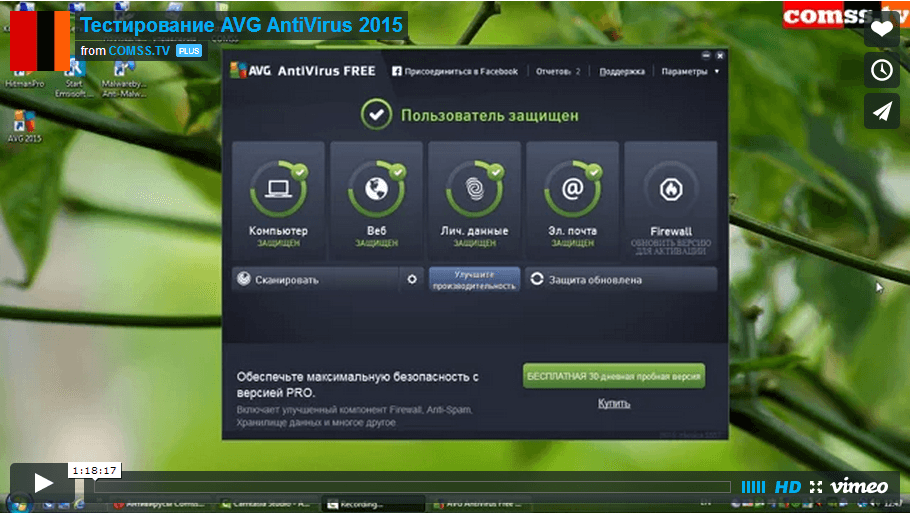Open the Windows Start button
Screen dimensions: 910x513
[x=19, y=503]
